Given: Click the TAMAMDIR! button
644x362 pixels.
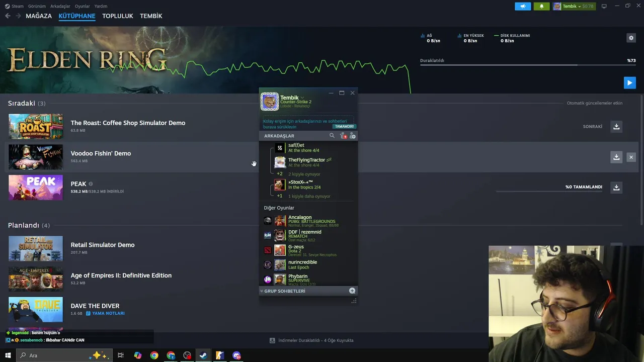Looking at the screenshot, I should click(344, 126).
